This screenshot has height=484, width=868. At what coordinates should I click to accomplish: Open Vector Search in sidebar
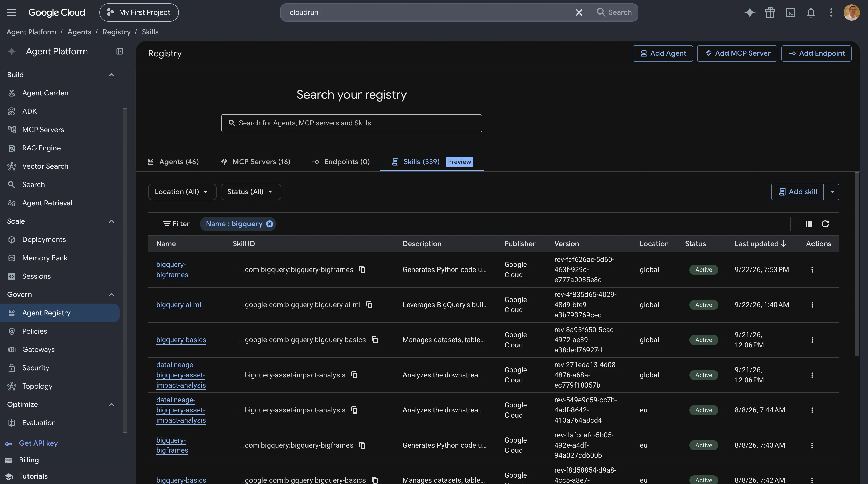tap(45, 166)
